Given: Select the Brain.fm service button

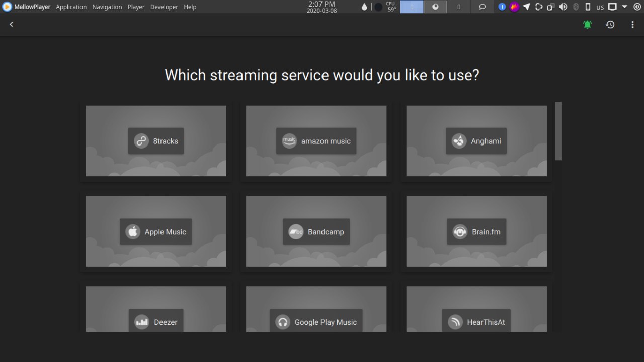Looking at the screenshot, I should pyautogui.click(x=476, y=232).
